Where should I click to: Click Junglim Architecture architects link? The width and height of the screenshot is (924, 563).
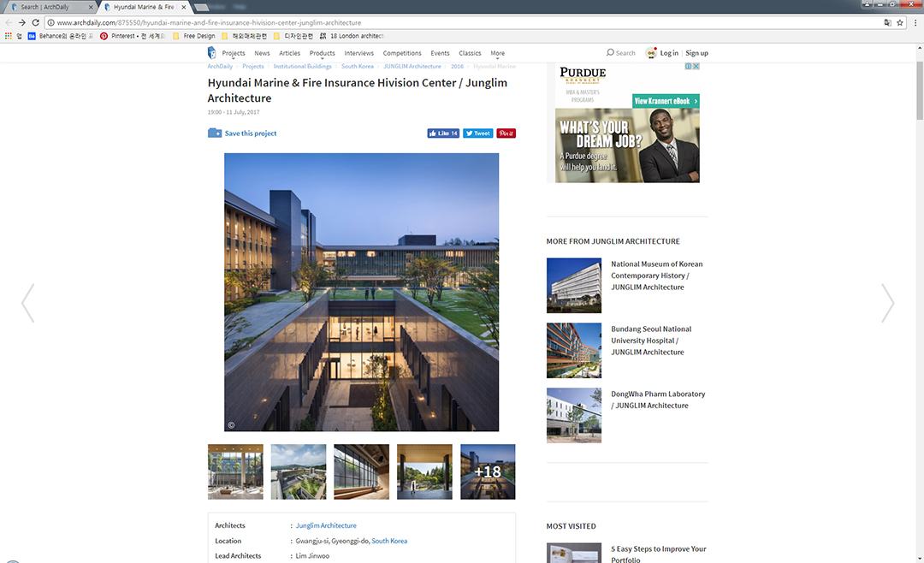(326, 525)
